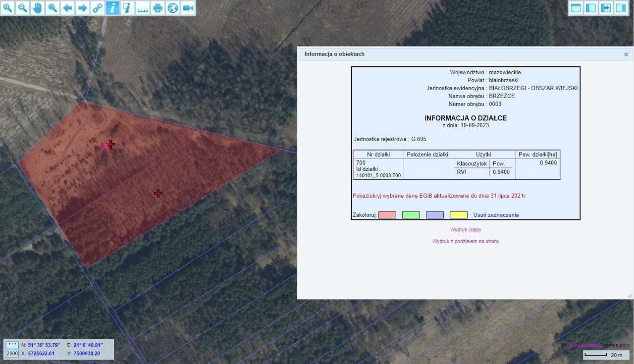Activate the hand pan tool

click(x=38, y=8)
